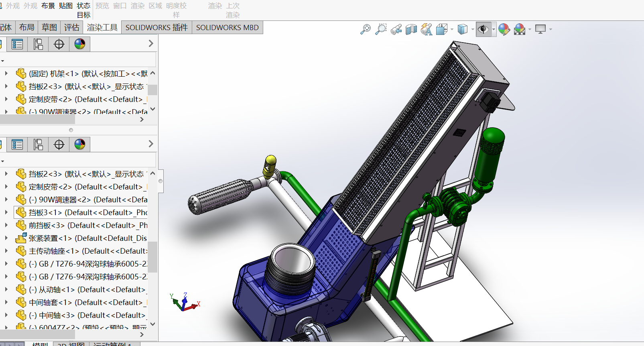Open the PropertyManager tab in upper panel
The width and height of the screenshot is (644, 346).
click(17, 44)
